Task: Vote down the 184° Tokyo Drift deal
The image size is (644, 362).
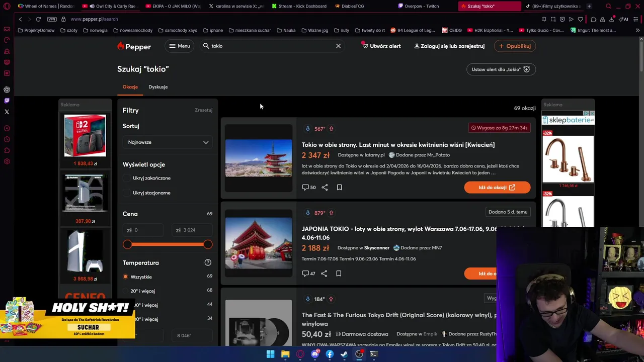Action: coord(307,299)
